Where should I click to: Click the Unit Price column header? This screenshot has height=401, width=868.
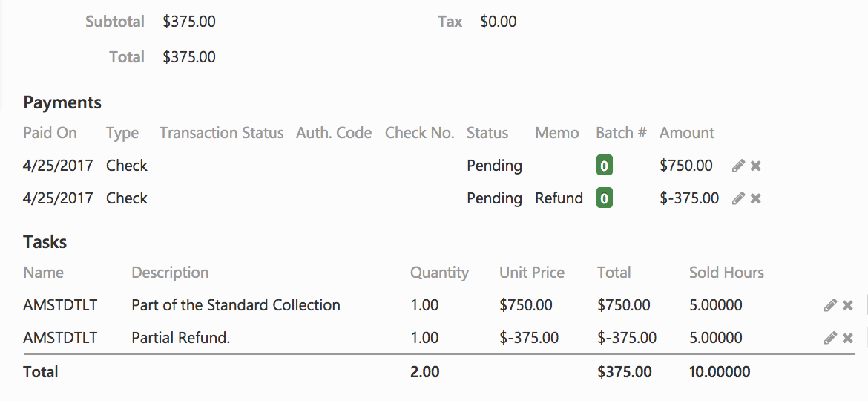click(532, 273)
